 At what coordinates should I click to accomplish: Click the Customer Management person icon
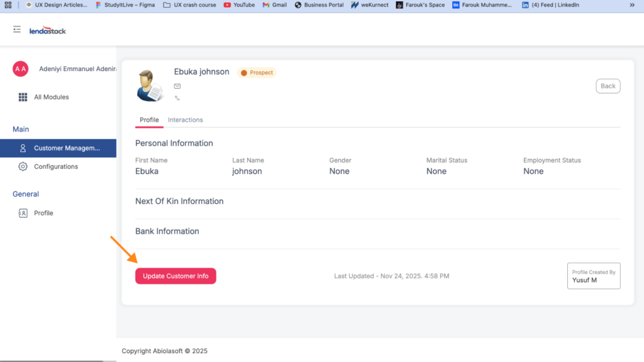[x=23, y=149]
